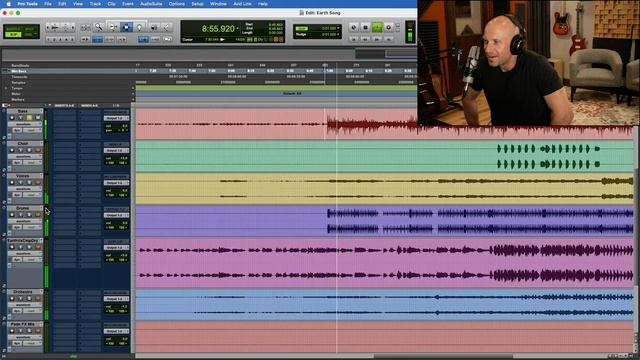Select the Grabber hand tool
The width and height of the screenshot is (640, 360).
(x=139, y=27)
